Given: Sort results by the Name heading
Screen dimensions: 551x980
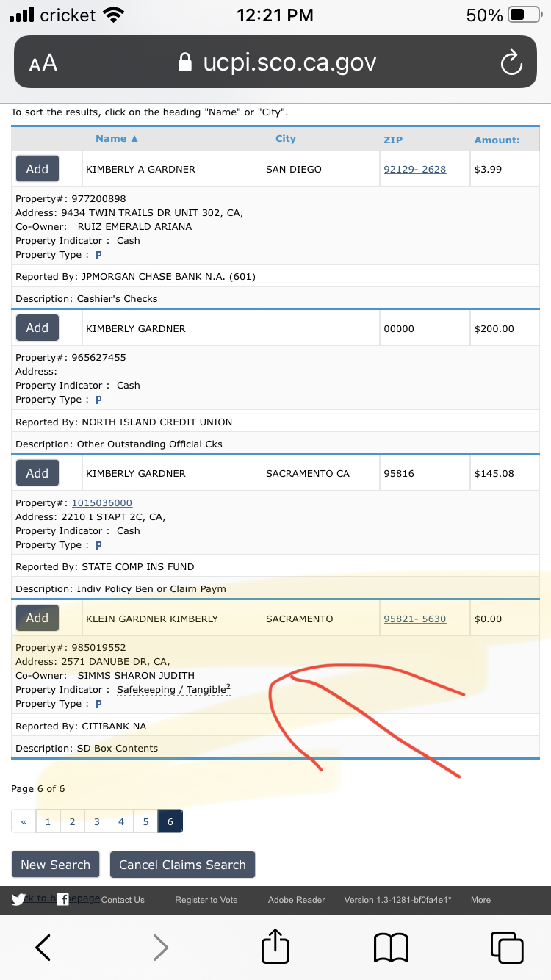Looking at the screenshot, I should pos(116,138).
